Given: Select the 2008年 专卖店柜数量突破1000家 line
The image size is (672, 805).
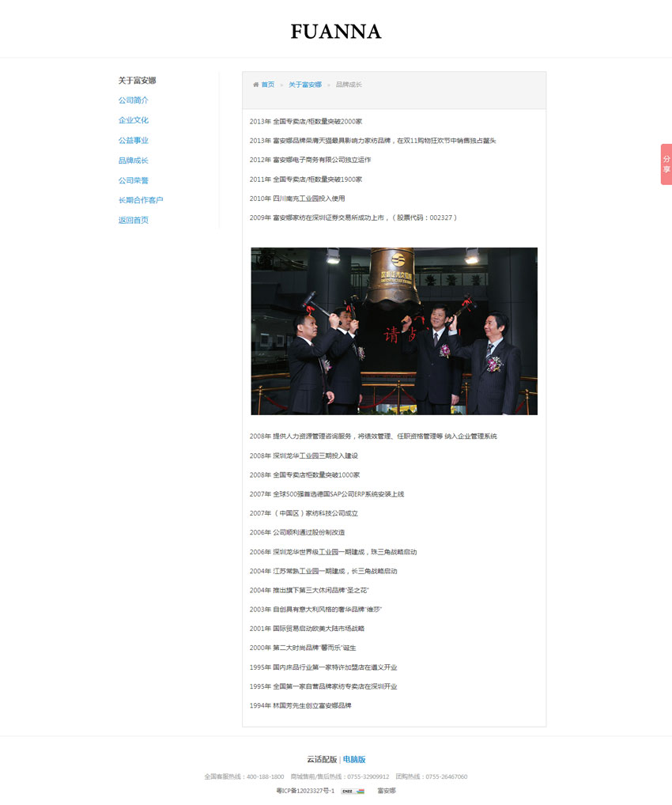Looking at the screenshot, I should [305, 475].
